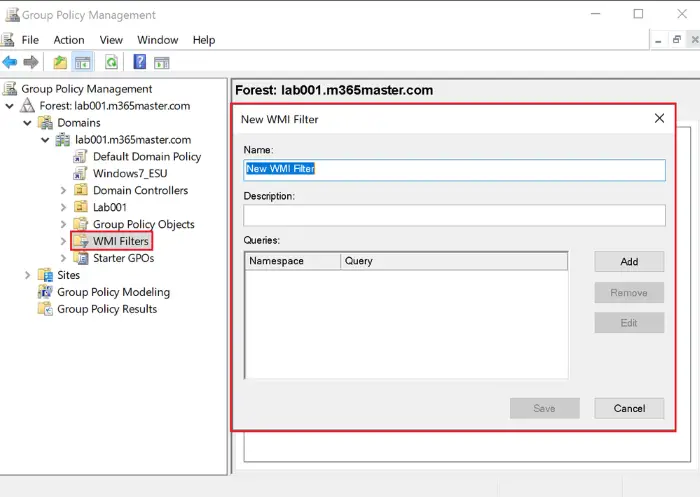
Task: Expand the Sites tree node
Action: tap(27, 275)
